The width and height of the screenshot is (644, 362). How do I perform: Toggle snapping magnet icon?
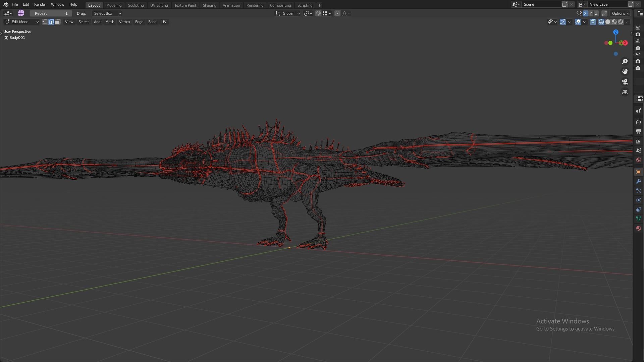click(x=318, y=13)
